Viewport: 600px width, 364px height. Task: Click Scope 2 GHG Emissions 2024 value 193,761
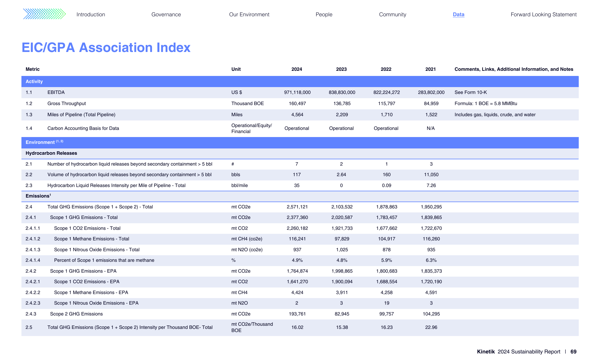297,314
